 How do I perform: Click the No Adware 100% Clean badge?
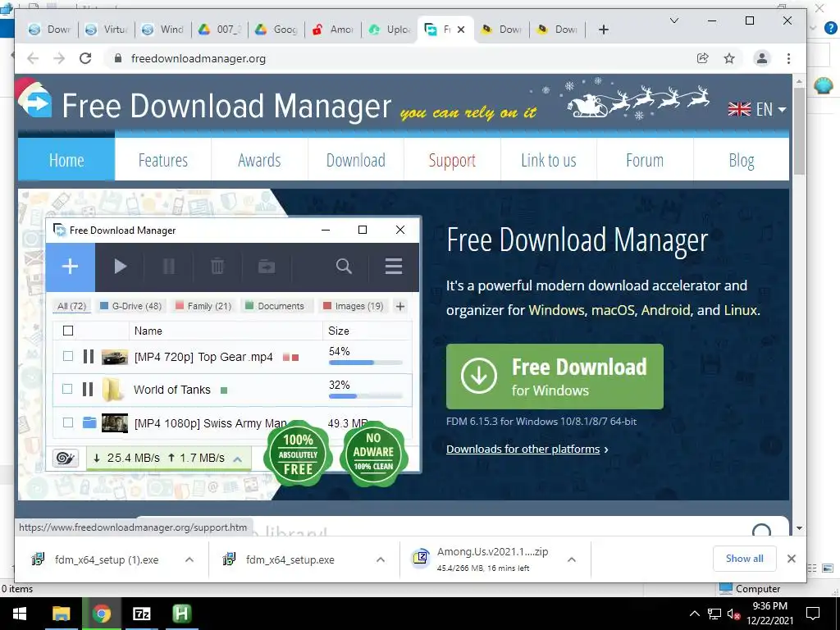[x=373, y=453]
